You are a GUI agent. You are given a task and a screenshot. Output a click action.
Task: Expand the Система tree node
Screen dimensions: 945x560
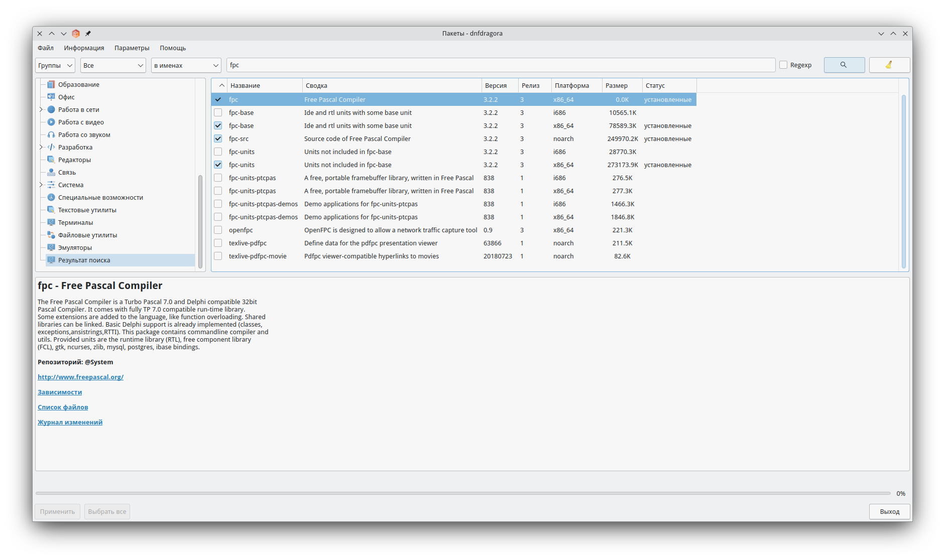[41, 185]
